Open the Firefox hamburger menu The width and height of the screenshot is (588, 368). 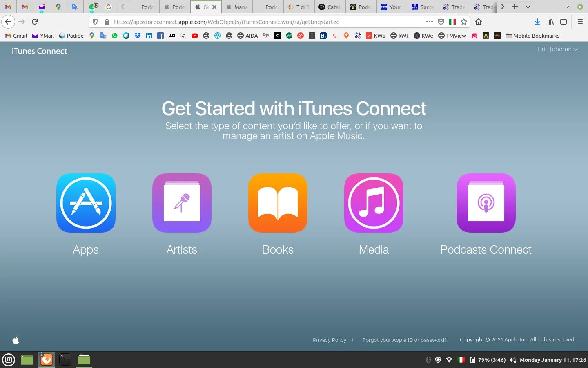click(x=580, y=22)
